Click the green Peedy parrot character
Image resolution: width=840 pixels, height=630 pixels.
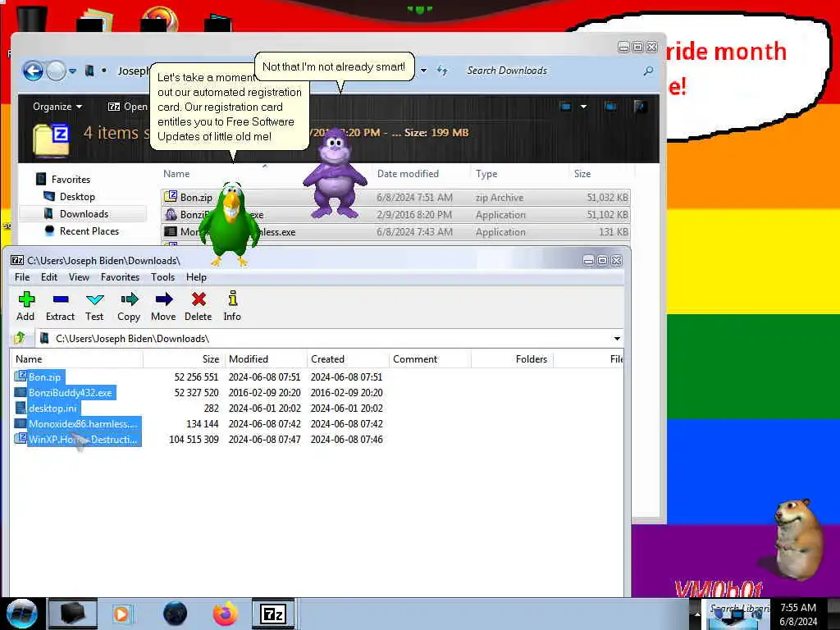coord(231,224)
